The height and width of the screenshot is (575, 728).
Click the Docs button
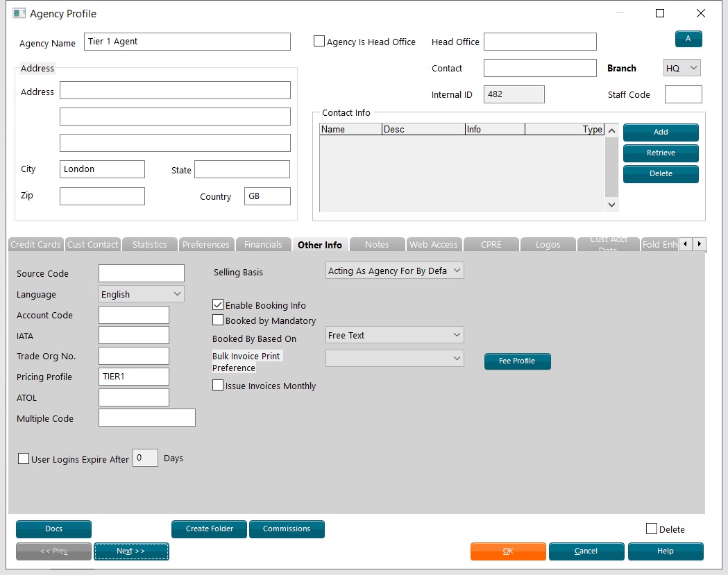(54, 529)
